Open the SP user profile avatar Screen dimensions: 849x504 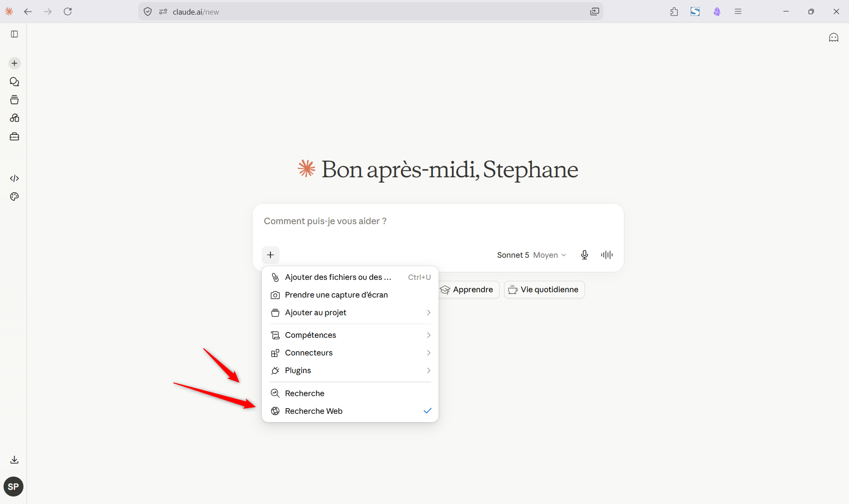13,487
